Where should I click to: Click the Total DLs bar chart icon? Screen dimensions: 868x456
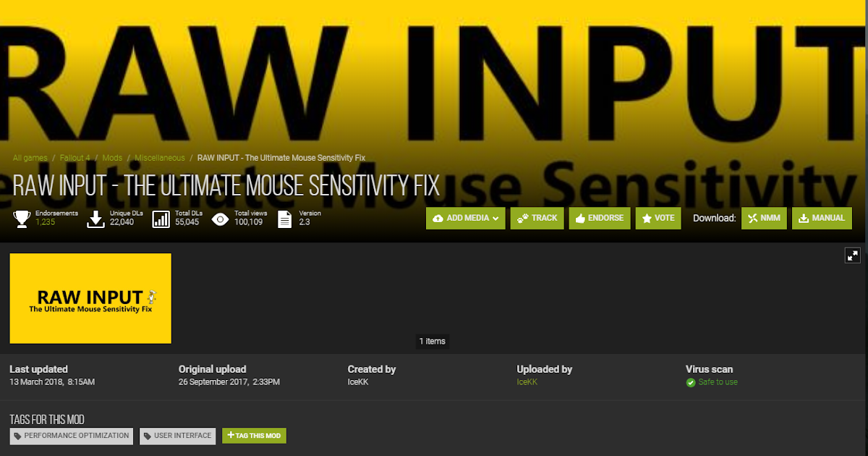point(160,217)
